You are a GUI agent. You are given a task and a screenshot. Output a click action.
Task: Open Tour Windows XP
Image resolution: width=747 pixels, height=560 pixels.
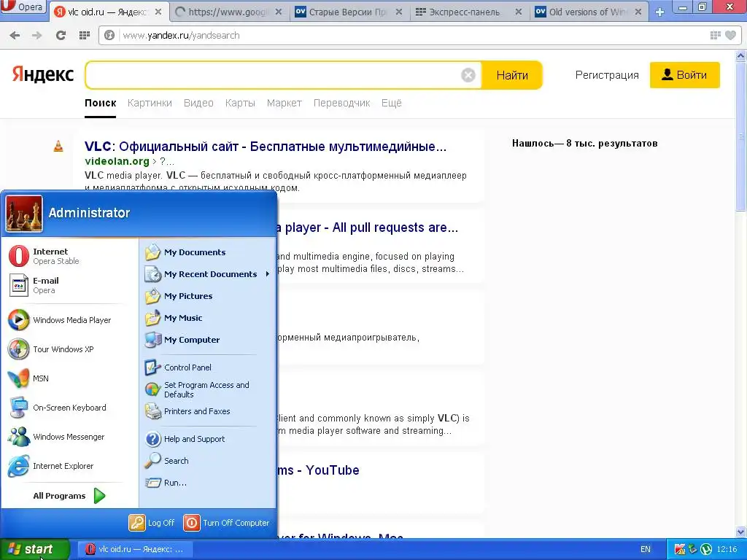(x=71, y=349)
